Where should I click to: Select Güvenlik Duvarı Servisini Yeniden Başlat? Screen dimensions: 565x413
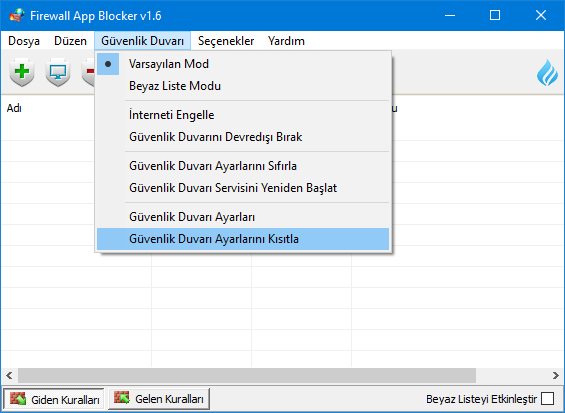click(243, 188)
